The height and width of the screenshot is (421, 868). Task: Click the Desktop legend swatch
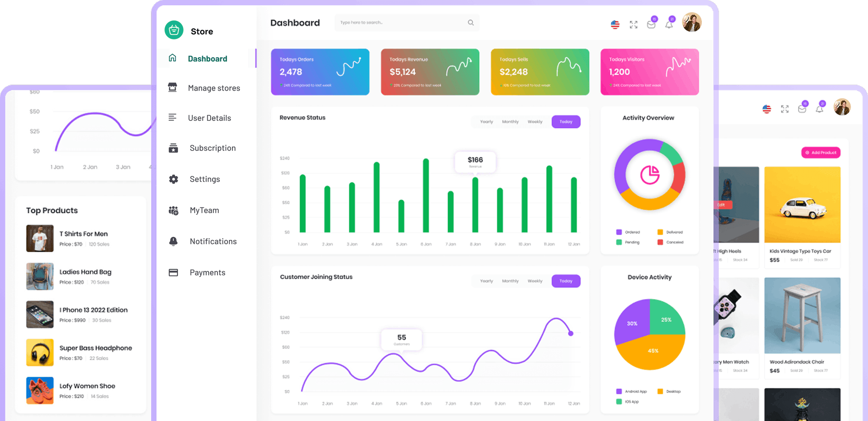click(x=660, y=391)
